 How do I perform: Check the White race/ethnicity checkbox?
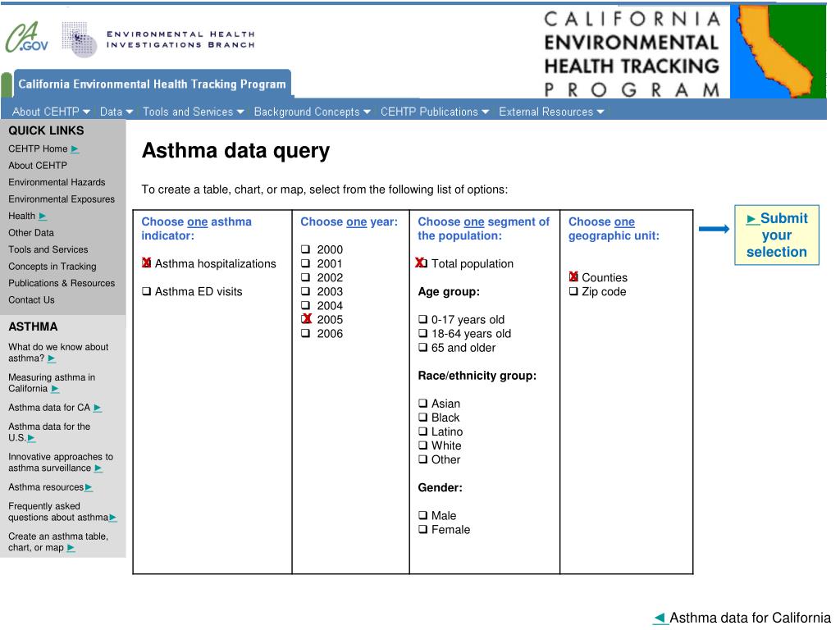[x=422, y=445]
